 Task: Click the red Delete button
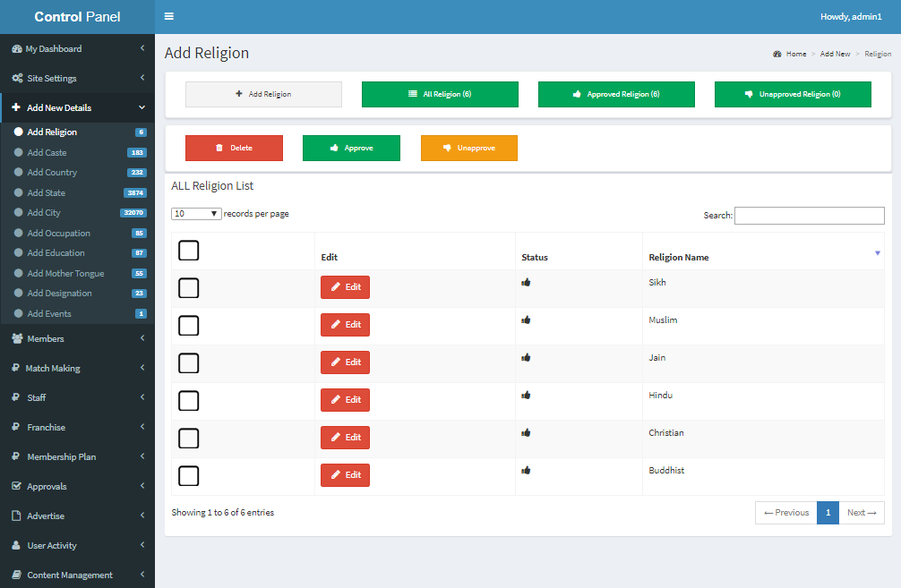coord(234,149)
